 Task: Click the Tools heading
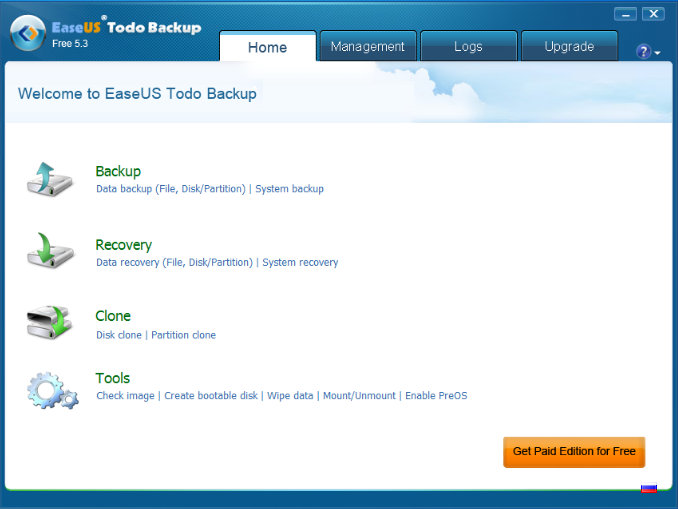112,378
